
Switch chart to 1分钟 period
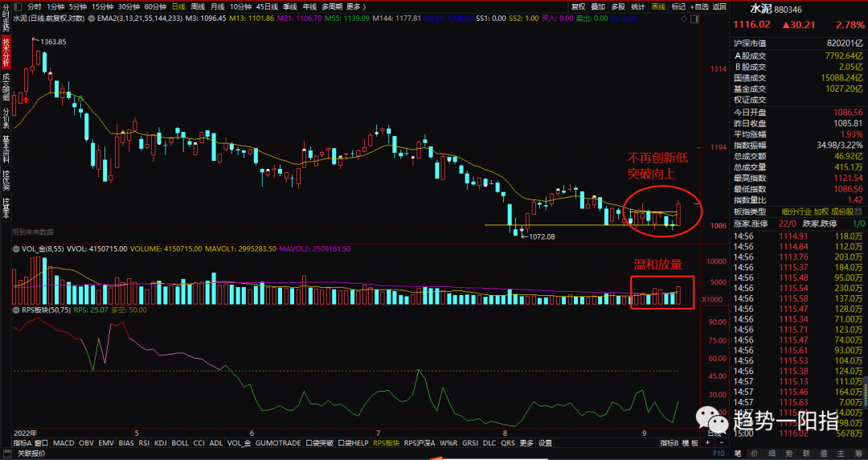[x=55, y=6]
